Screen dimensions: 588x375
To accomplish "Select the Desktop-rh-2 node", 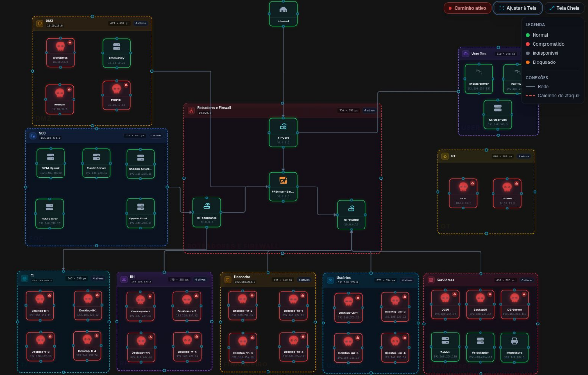I will (187, 305).
